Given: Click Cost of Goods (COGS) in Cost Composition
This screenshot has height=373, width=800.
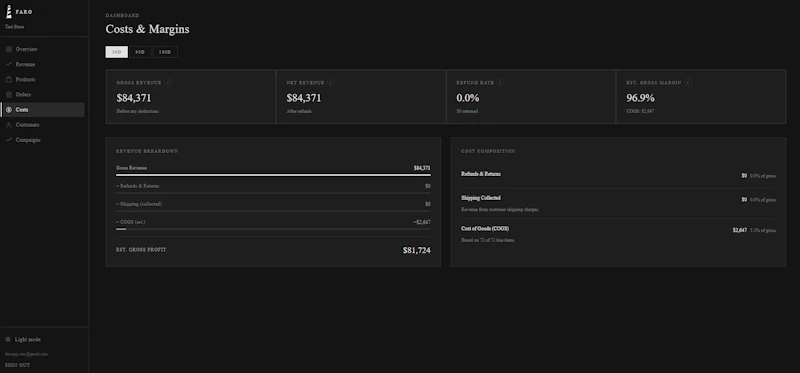Looking at the screenshot, I should pyautogui.click(x=485, y=229).
